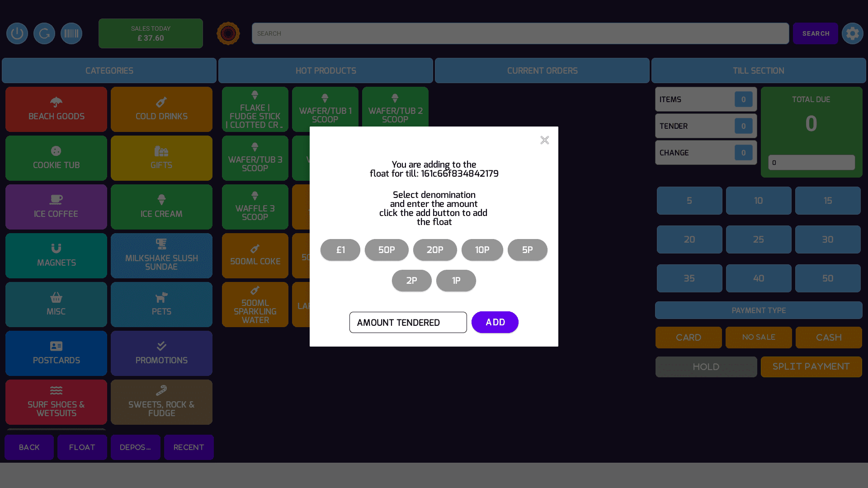Viewport: 868px width, 488px height.
Task: Select CASH payment type
Action: tap(829, 338)
